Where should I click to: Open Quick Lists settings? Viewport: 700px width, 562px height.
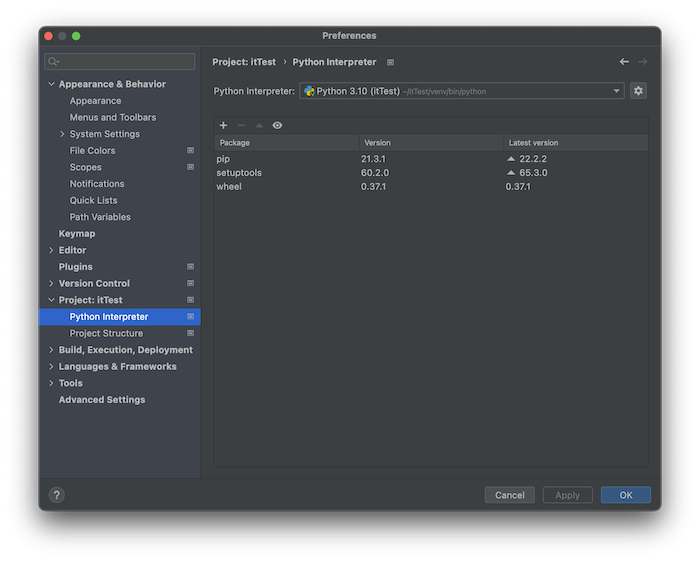(93, 200)
